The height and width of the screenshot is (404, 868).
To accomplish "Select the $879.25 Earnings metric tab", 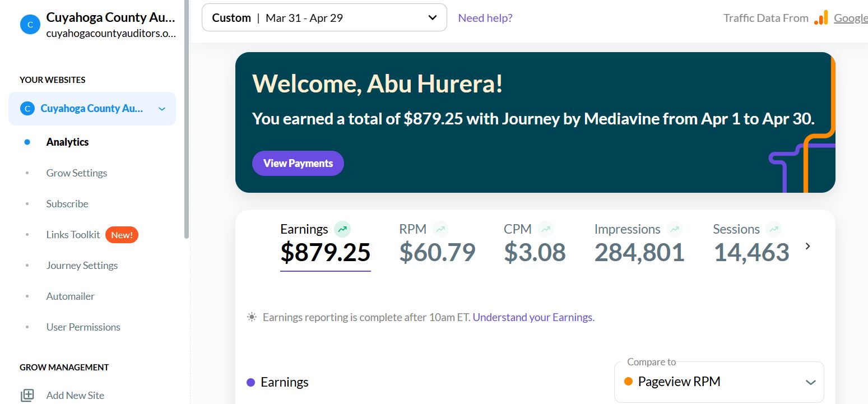I will 325,245.
